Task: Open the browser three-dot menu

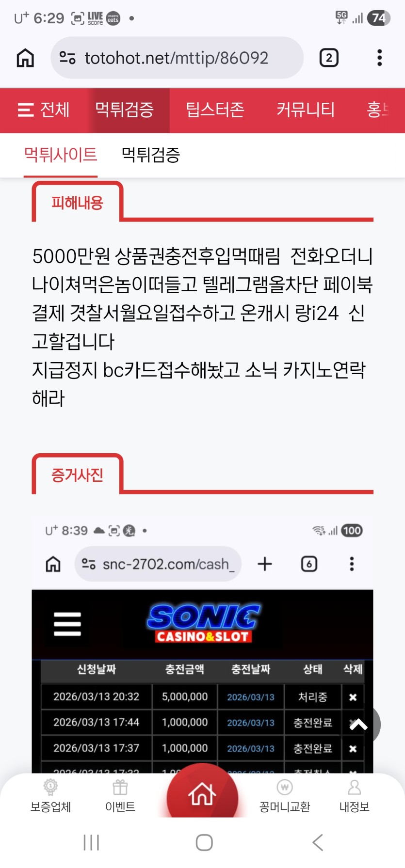Action: point(380,58)
